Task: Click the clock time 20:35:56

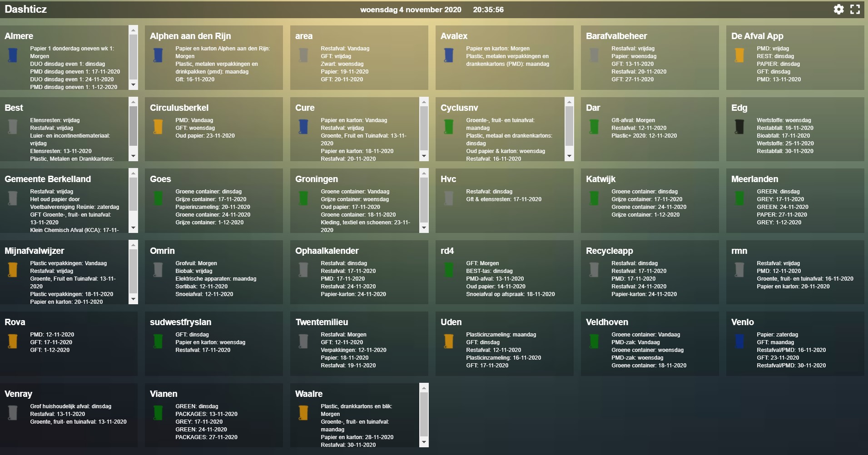Action: tap(488, 10)
